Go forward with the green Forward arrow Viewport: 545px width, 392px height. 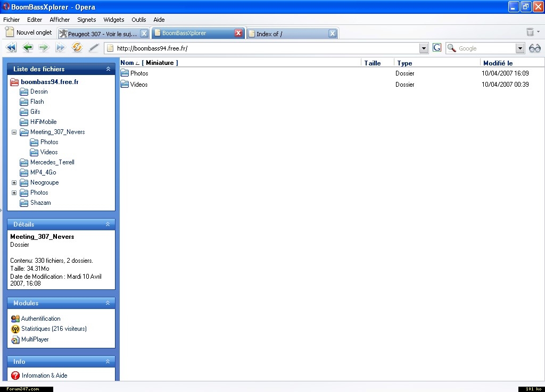[x=44, y=47]
